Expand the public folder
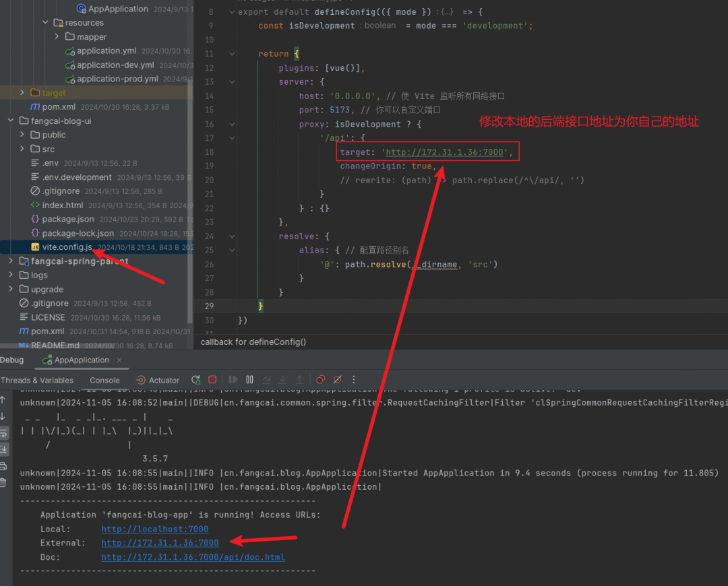The image size is (728, 586). click(22, 135)
